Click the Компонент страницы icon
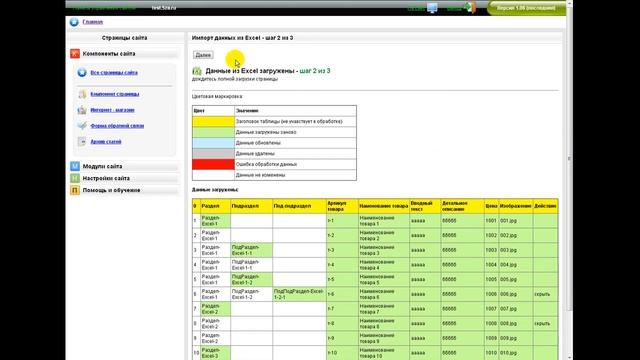640x360 pixels. 82,94
